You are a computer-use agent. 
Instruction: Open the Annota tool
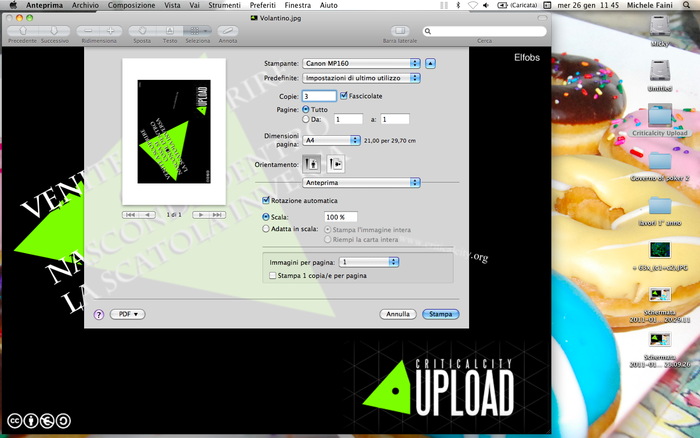(228, 31)
